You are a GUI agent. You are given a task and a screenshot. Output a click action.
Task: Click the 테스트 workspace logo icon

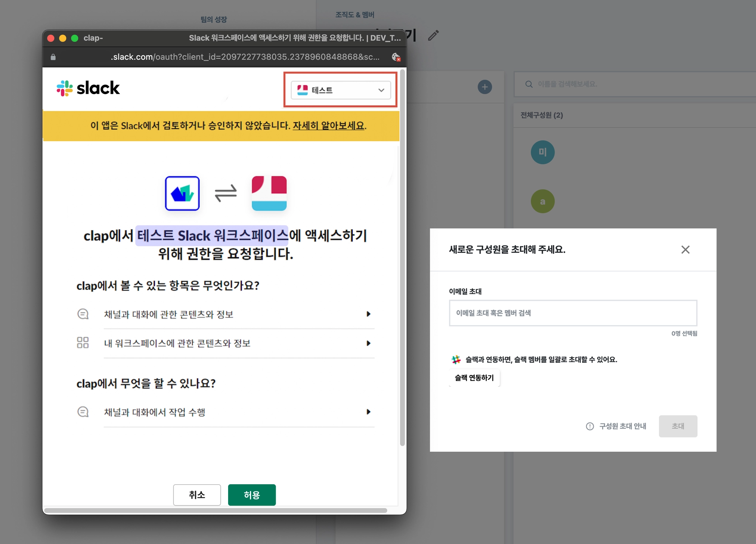(269, 193)
